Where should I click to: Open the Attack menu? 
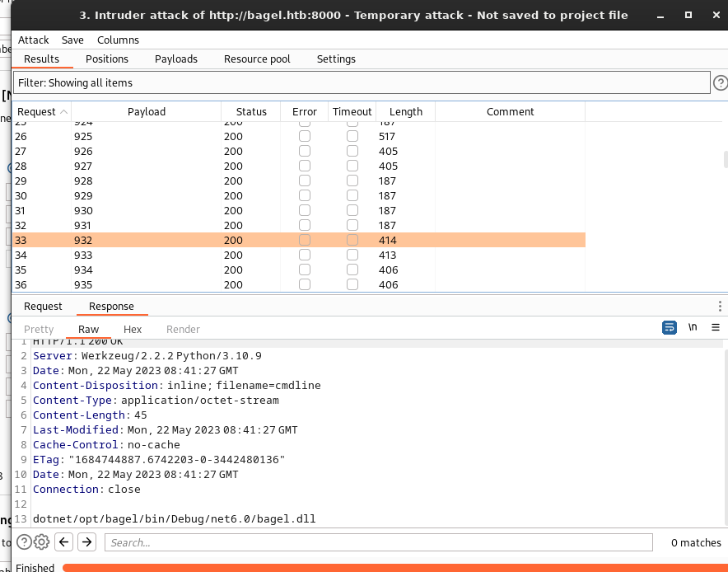(34, 40)
